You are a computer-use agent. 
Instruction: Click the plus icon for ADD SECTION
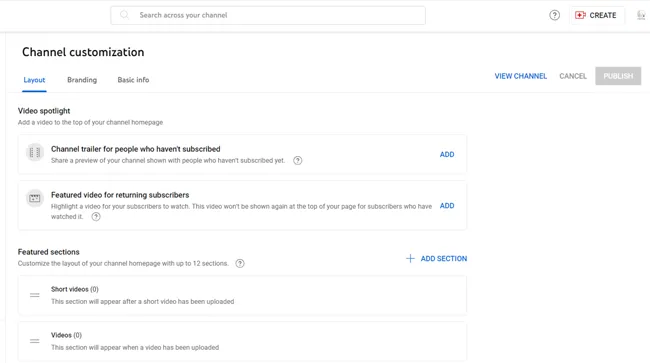pos(410,259)
